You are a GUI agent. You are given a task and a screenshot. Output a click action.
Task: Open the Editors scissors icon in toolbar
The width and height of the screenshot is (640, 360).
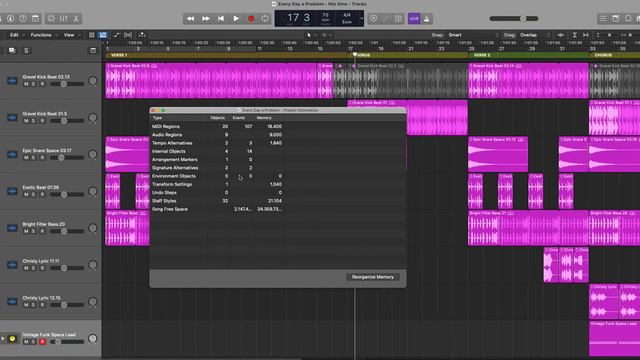coord(76,19)
